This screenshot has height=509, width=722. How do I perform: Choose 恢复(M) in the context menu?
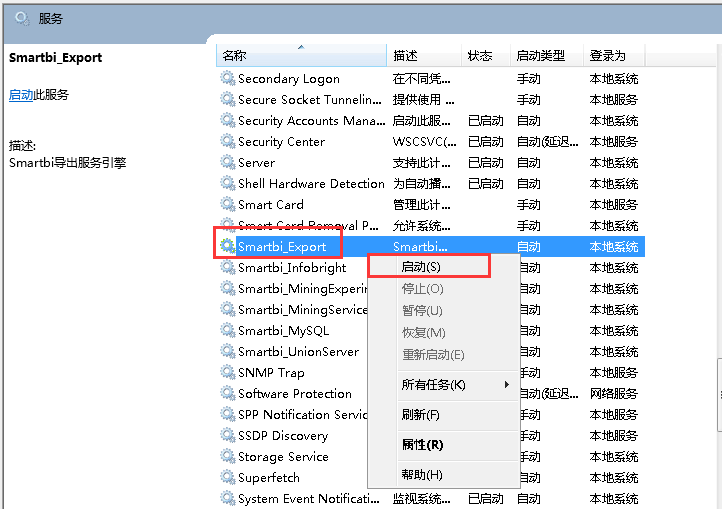pos(444,333)
